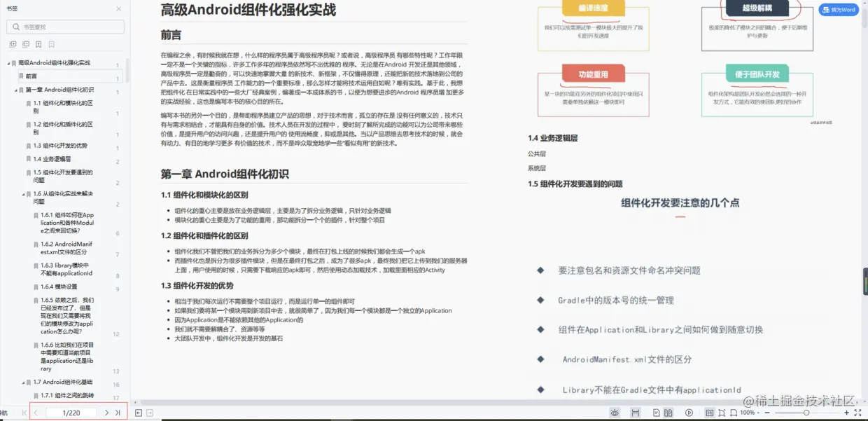This screenshot has height=421, width=868.
Task: Click the 高级Android组件化强化实战 document title
Action: pos(248,10)
